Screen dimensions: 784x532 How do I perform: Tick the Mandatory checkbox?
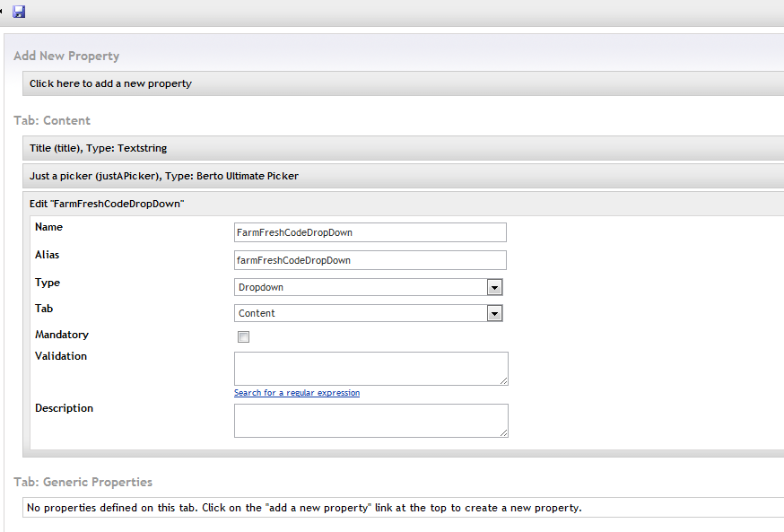coord(243,337)
